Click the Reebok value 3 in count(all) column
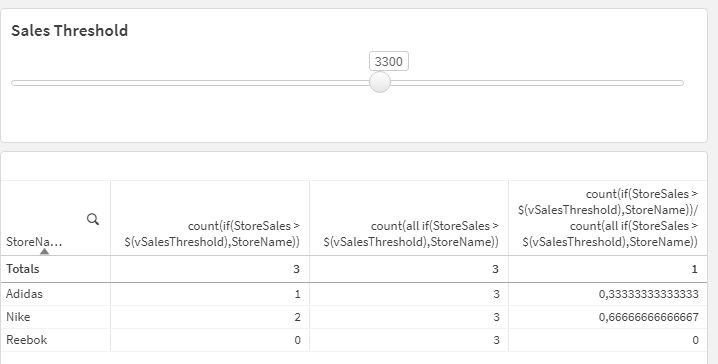The image size is (718, 364). 496,340
